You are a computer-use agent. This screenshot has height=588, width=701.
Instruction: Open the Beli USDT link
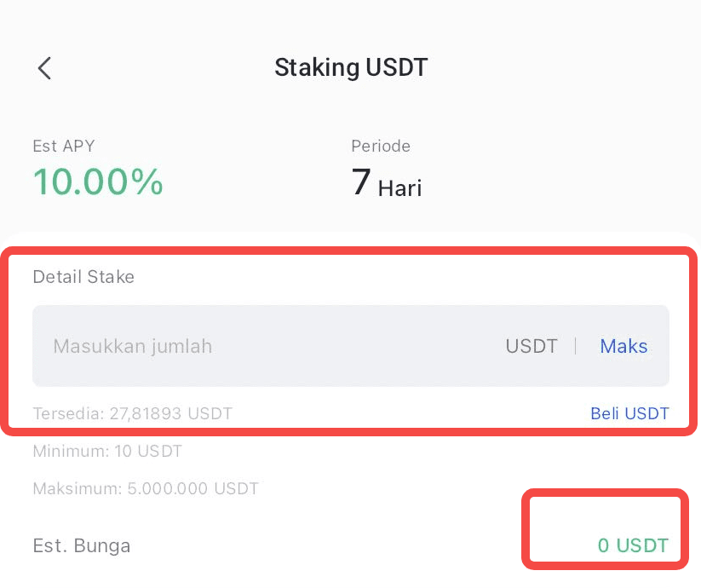click(629, 413)
